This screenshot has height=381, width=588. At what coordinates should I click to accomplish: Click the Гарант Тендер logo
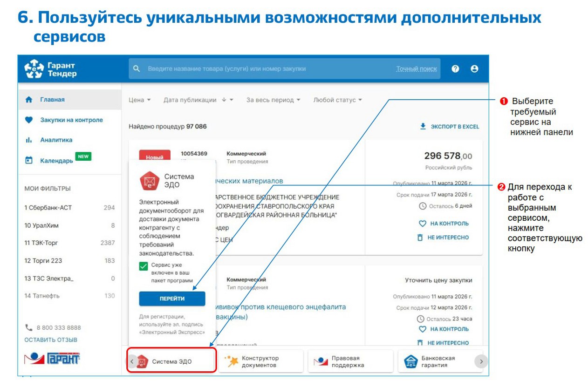[50, 69]
